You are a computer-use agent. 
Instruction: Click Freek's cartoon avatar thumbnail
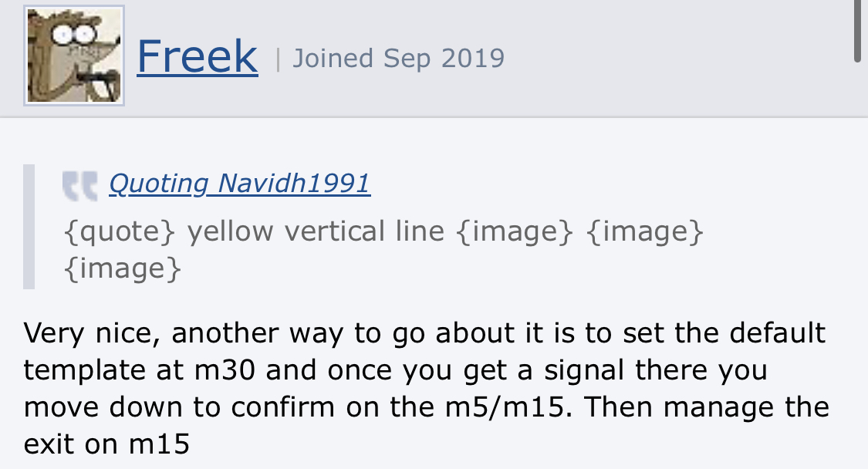coord(74,56)
